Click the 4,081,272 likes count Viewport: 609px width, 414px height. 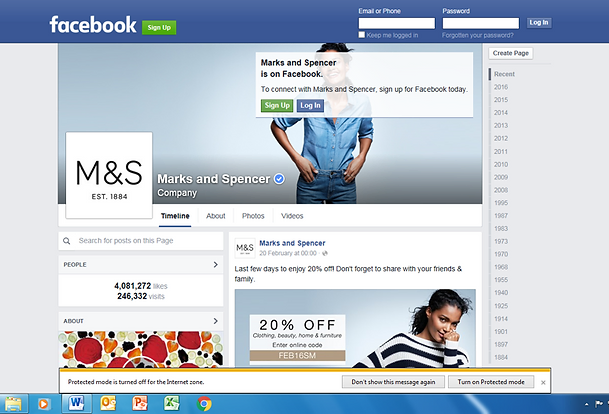pyautogui.click(x=141, y=286)
